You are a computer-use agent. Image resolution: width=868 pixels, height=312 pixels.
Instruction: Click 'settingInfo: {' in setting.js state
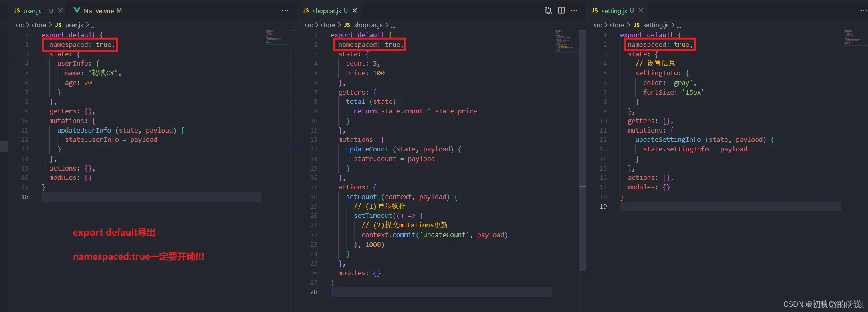click(x=662, y=73)
